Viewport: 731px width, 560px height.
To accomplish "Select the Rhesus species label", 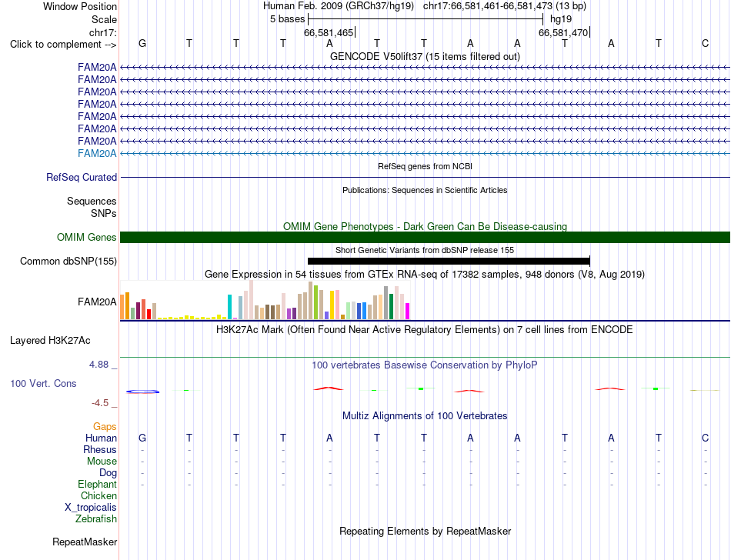I will (x=100, y=449).
